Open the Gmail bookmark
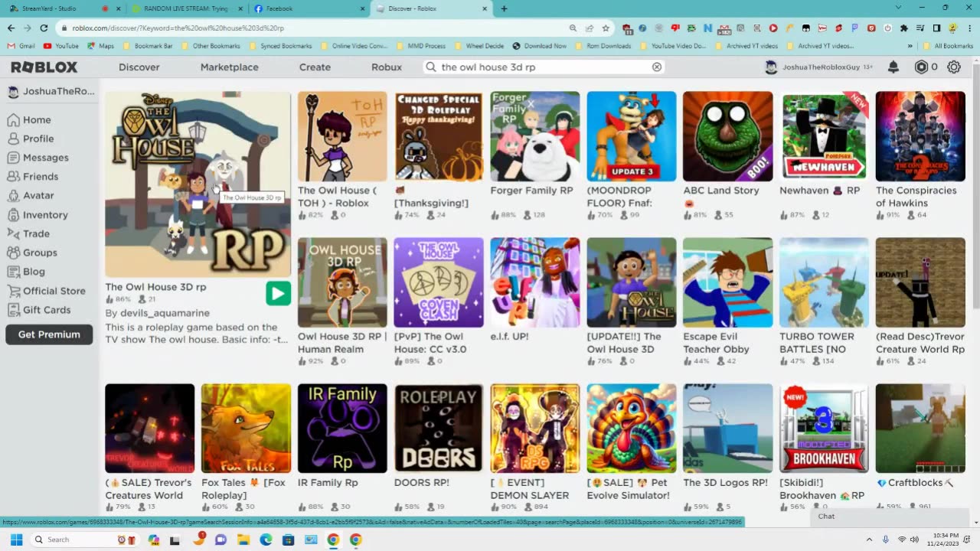This screenshot has height=551, width=980. pyautogui.click(x=21, y=46)
